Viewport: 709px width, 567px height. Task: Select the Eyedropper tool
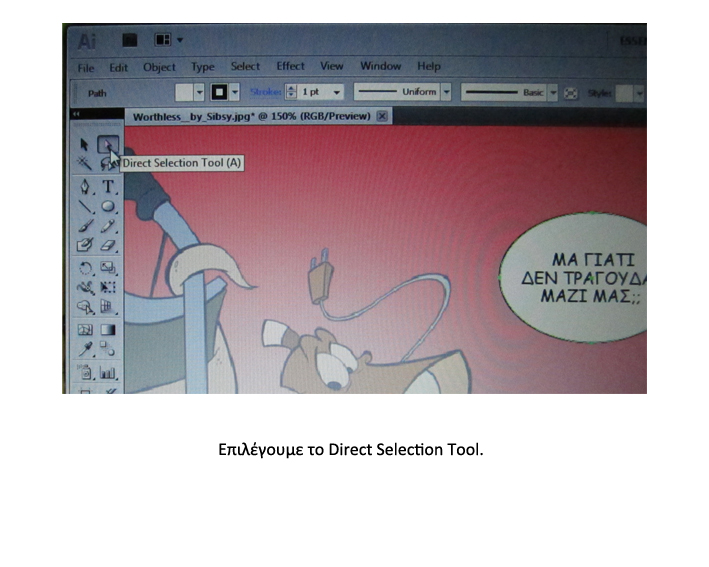[85, 349]
